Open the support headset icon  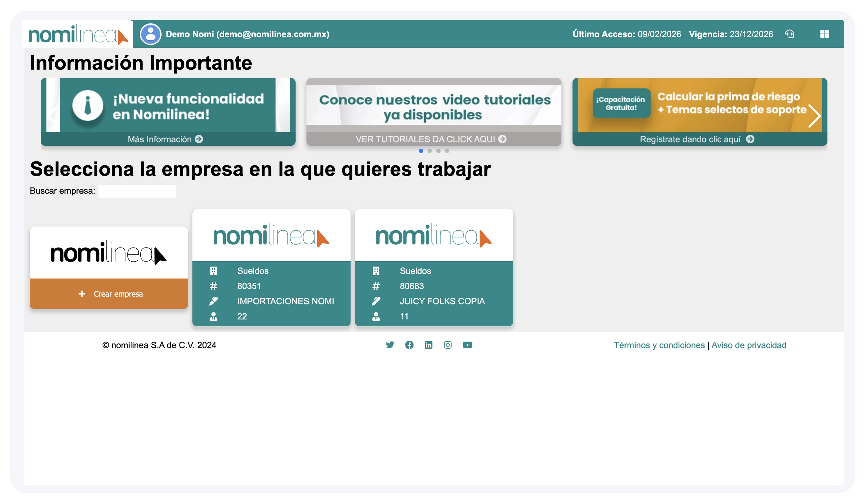(x=790, y=34)
